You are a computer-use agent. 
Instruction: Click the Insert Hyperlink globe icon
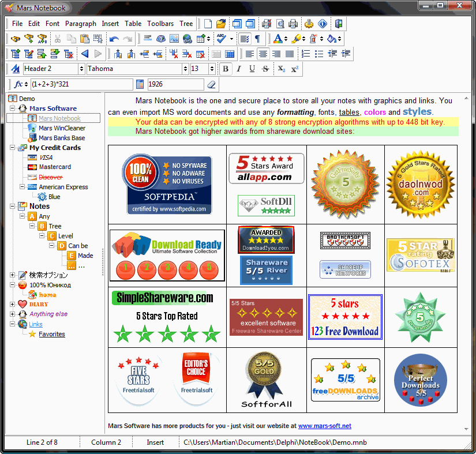click(188, 39)
